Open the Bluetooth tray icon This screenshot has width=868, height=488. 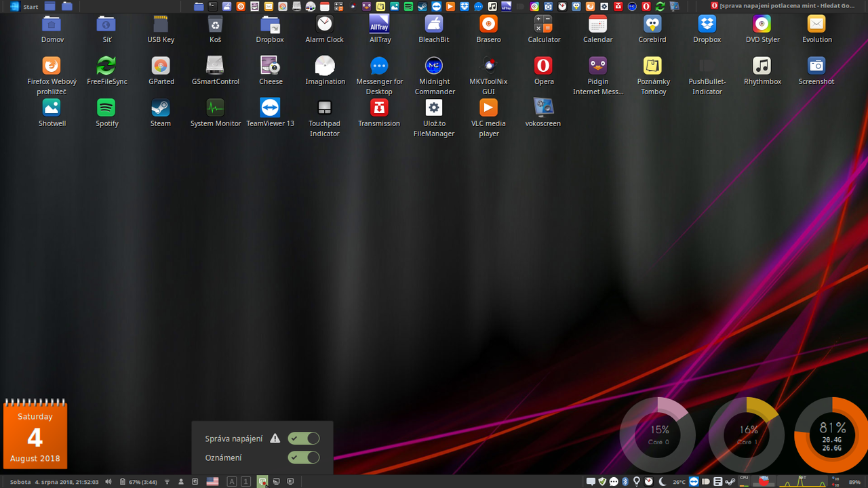pyautogui.click(x=625, y=481)
